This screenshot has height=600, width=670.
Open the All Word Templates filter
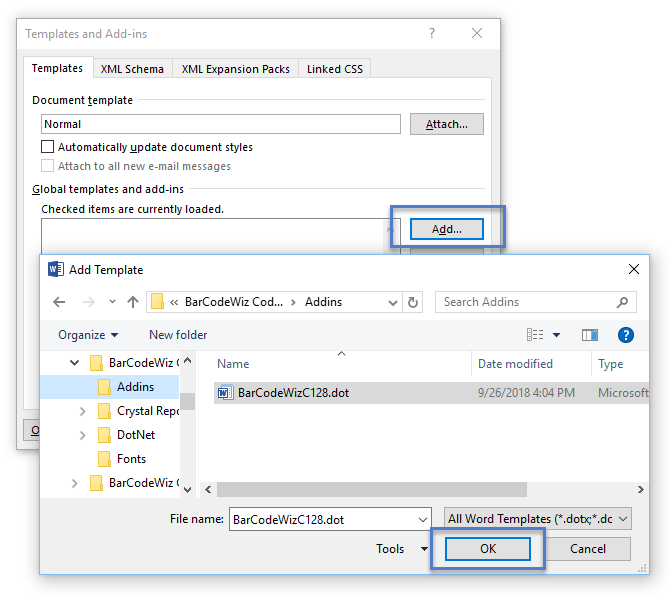coord(538,519)
